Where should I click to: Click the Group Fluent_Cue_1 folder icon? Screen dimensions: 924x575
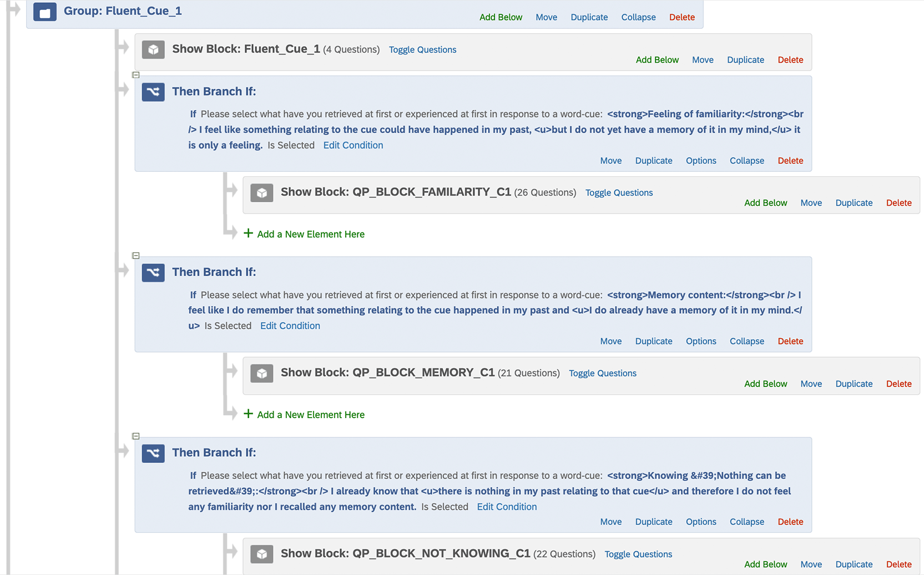point(45,11)
